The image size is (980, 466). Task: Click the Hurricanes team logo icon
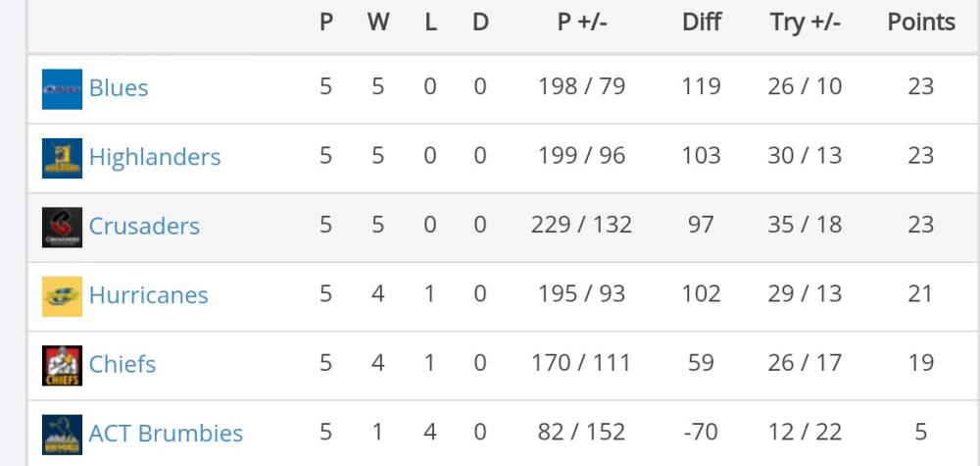(x=62, y=296)
